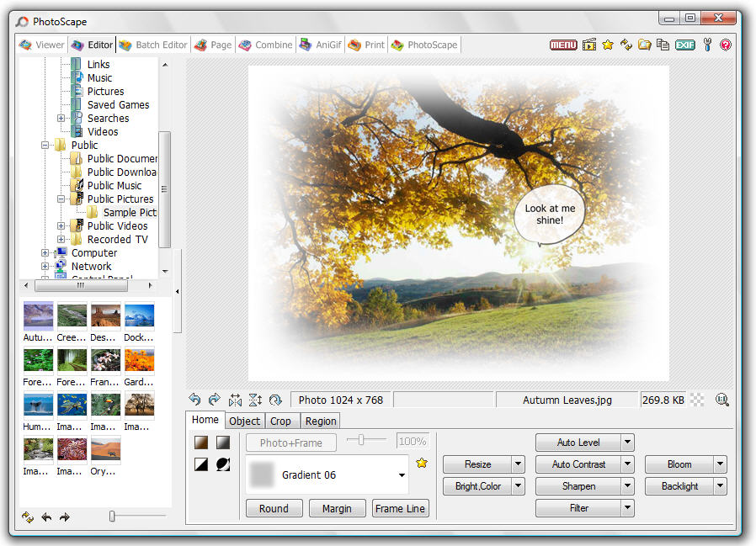Image resolution: width=756 pixels, height=546 pixels.
Task: Click the EXIF info icon
Action: click(x=684, y=44)
